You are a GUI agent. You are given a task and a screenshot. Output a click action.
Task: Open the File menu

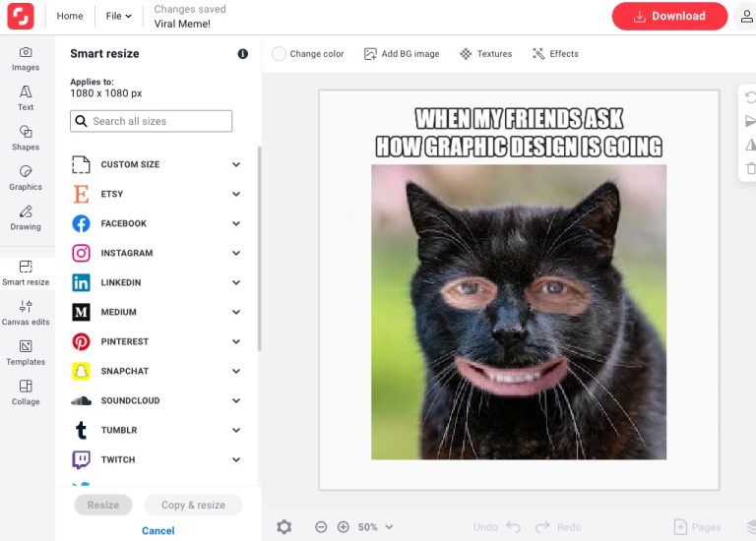pos(118,16)
